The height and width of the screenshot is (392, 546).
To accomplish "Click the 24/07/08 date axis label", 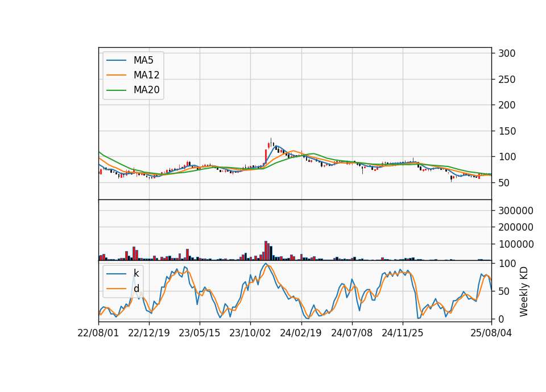I will click(351, 333).
